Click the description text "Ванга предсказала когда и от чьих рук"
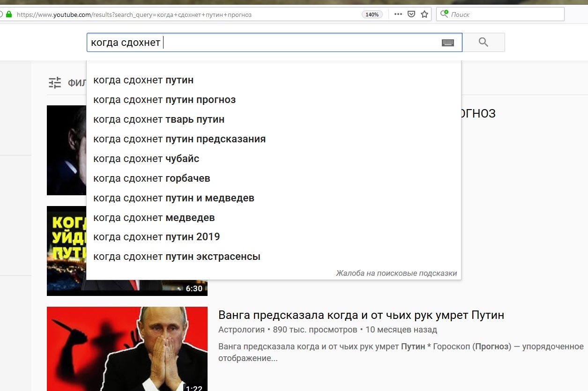This screenshot has height=391, width=588. click(309, 347)
